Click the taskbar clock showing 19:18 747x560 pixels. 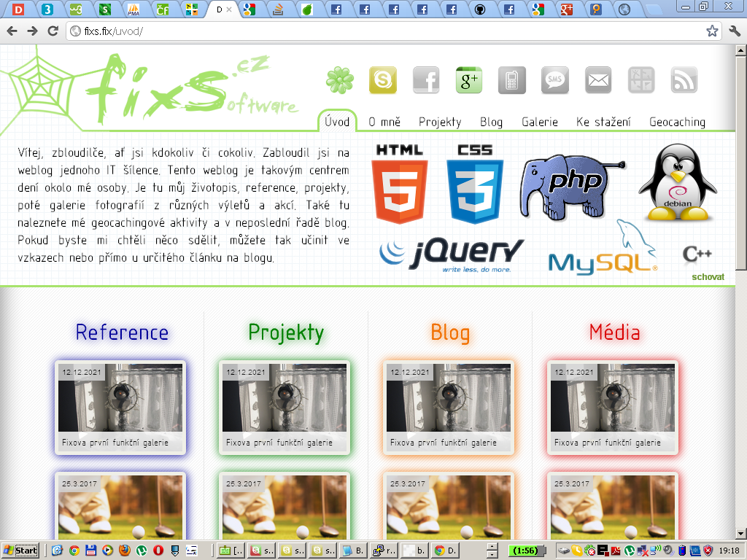pos(729,551)
